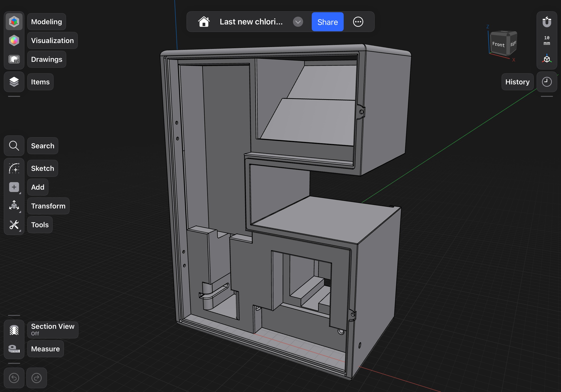Toggle the snapping magnet icon
The image size is (561, 392).
(547, 22)
